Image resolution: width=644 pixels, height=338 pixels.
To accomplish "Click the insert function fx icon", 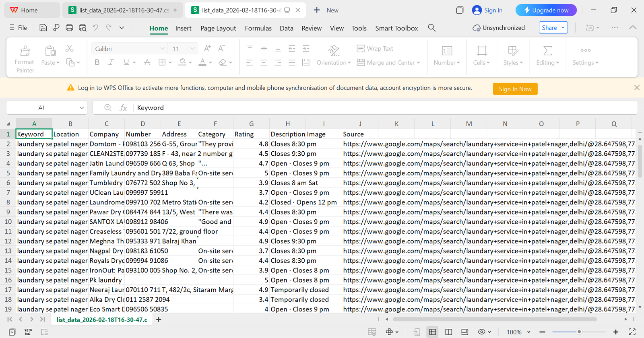I will click(123, 108).
